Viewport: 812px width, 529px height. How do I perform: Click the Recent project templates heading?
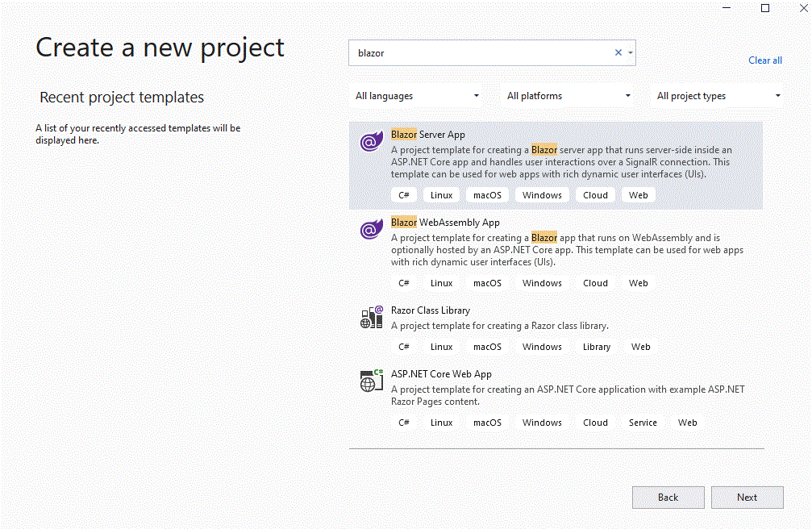[x=122, y=98]
